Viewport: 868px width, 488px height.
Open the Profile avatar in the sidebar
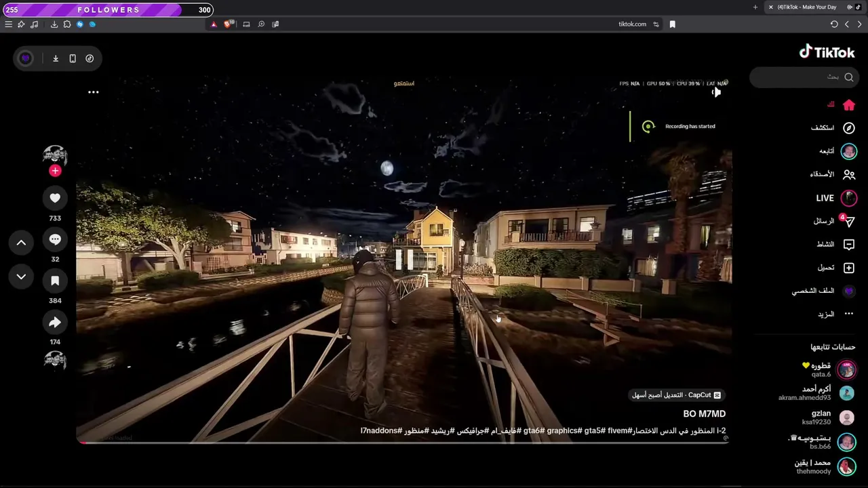pyautogui.click(x=848, y=291)
